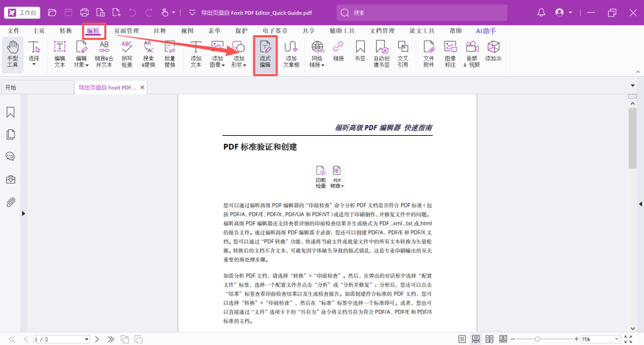The image size is (644, 345).
Task: Open the 文件 file menu
Action: pyautogui.click(x=14, y=31)
